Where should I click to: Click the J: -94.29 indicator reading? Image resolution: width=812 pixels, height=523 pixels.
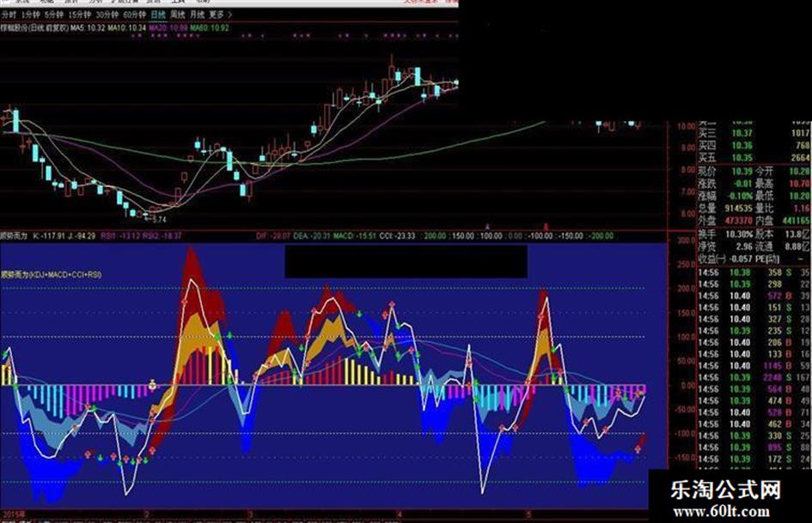pos(82,236)
